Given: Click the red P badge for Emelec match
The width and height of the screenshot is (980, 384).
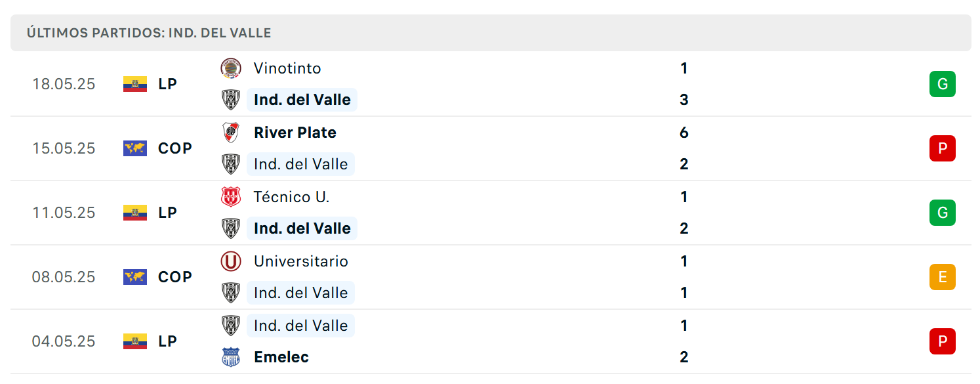Looking at the screenshot, I should 943,341.
